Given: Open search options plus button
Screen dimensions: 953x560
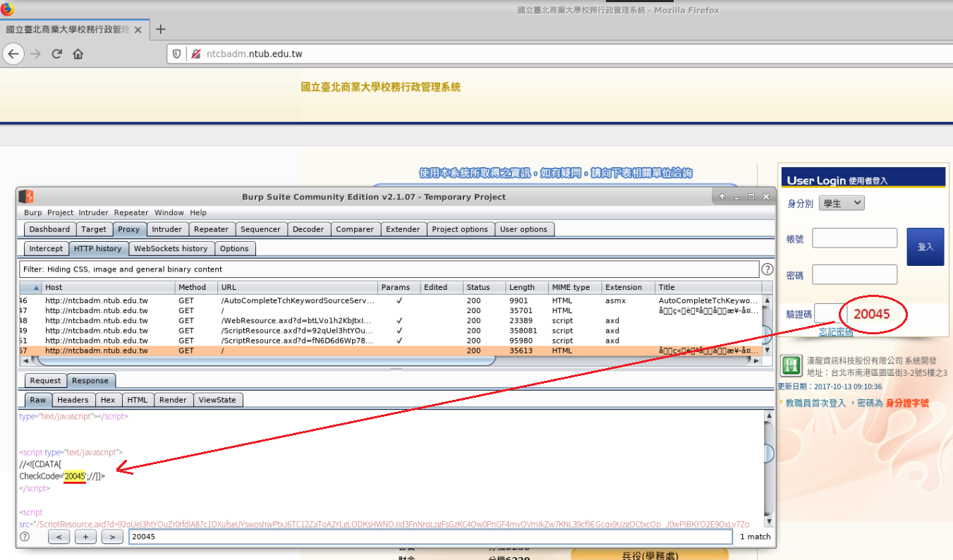Looking at the screenshot, I should click(85, 537).
